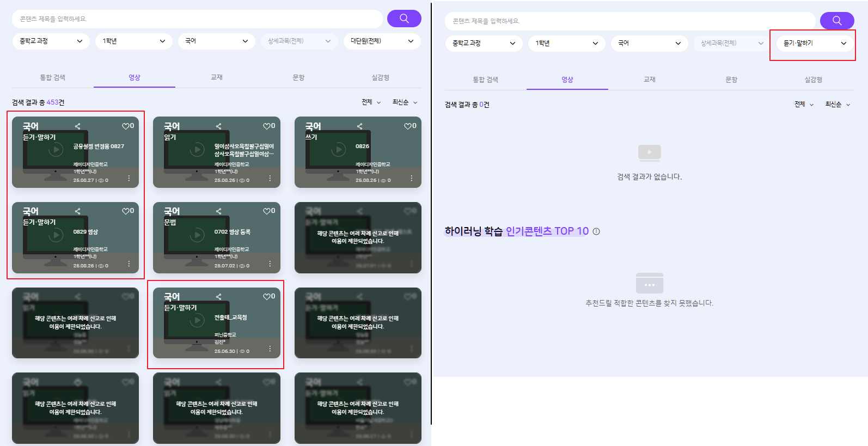
Task: Click the purple search button in right panel
Action: tap(837, 21)
